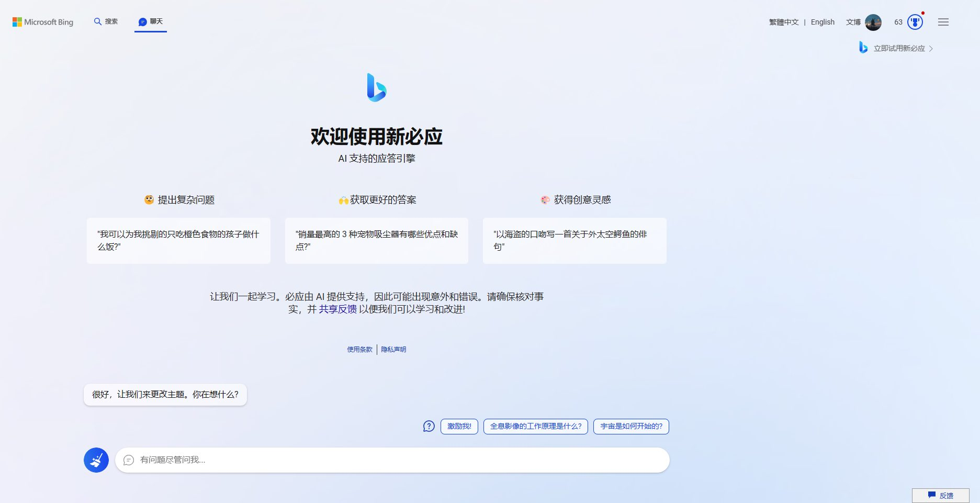Click the large Bing logo above the welcome title
The width and height of the screenshot is (980, 503).
(376, 87)
